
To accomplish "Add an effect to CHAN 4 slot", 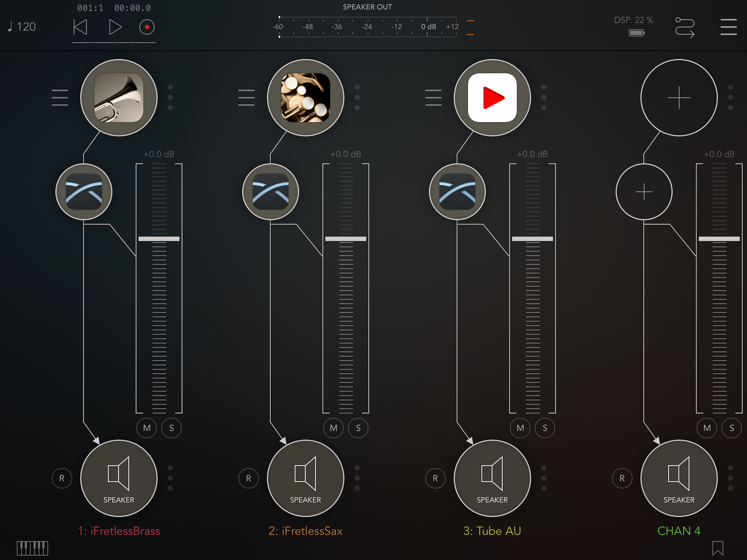I will [644, 191].
